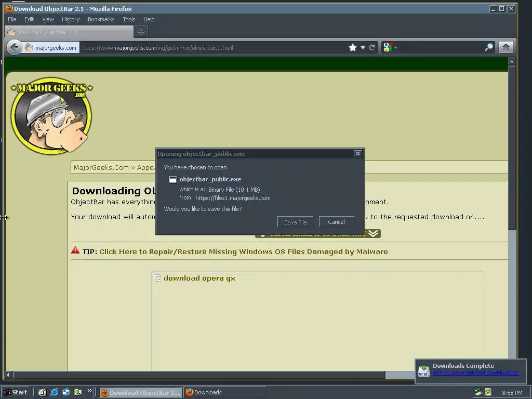This screenshot has height=399, width=532.
Task: Click the first quick launch icon on taskbar
Action: pyautogui.click(x=42, y=392)
